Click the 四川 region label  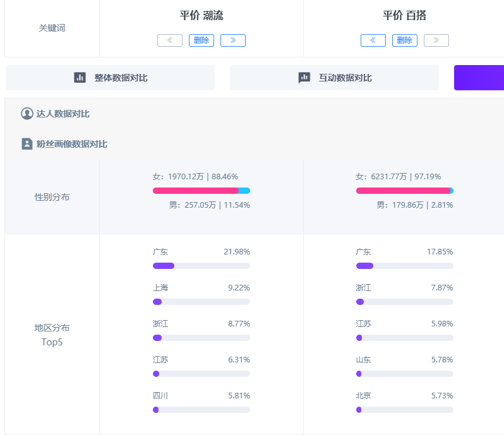[160, 396]
